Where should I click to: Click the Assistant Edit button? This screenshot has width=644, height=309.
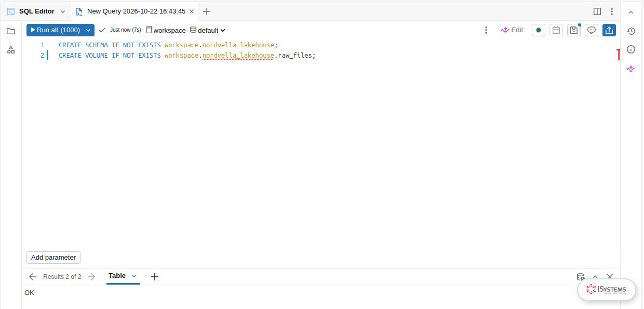[x=512, y=30]
